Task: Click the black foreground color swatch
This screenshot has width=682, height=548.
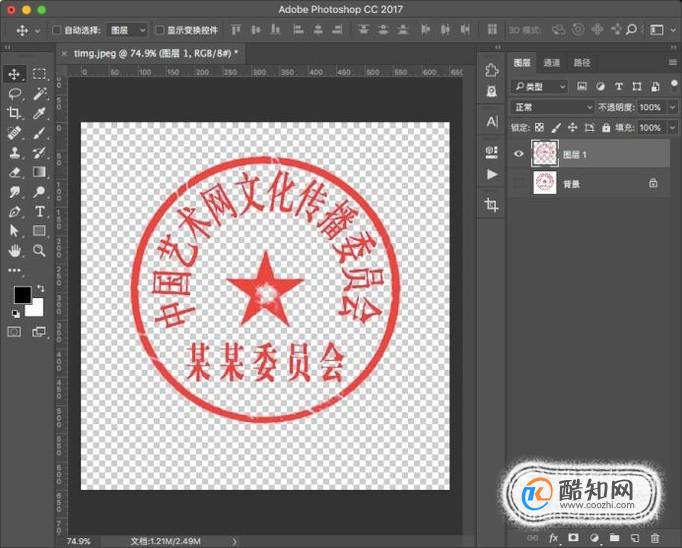Action: click(x=22, y=295)
